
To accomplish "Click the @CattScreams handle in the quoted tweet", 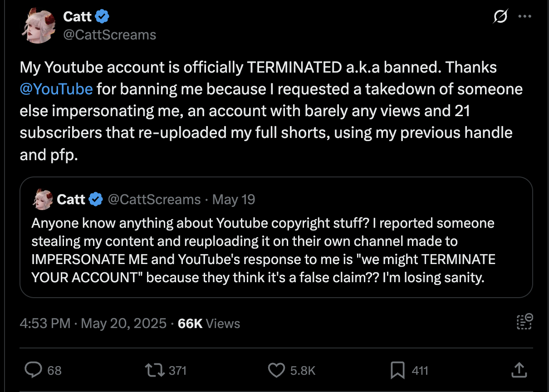I will pos(154,199).
